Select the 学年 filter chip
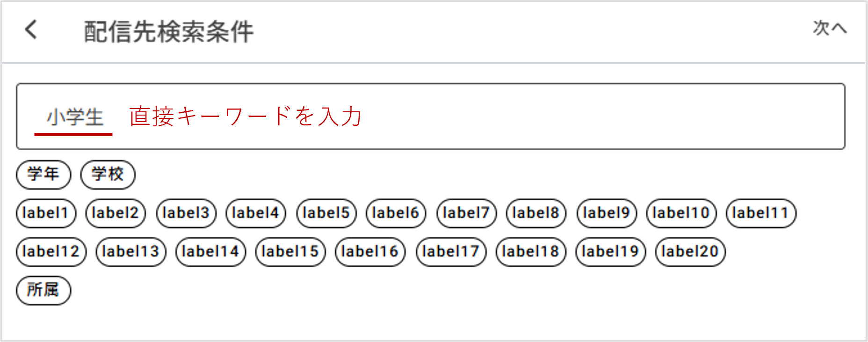This screenshot has width=868, height=342. pyautogui.click(x=43, y=175)
